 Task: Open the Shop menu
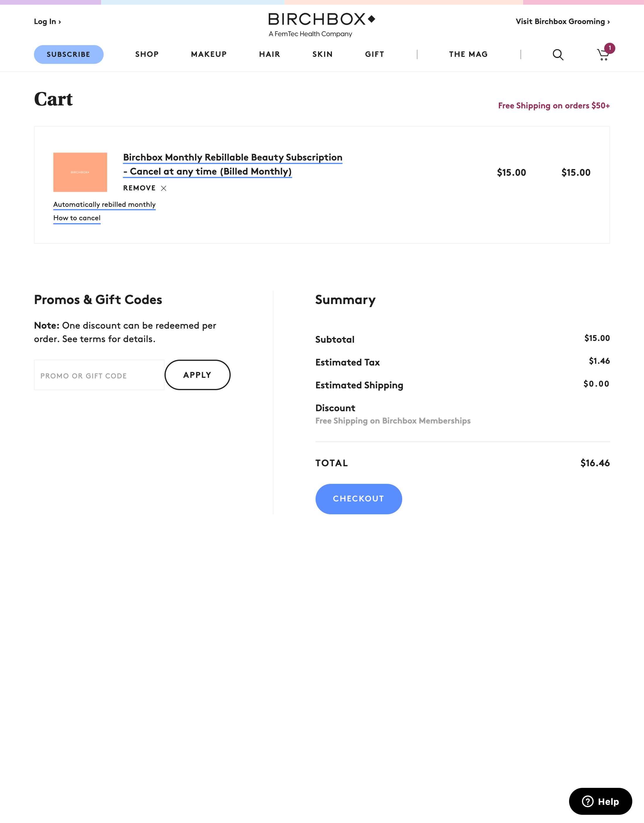(x=147, y=54)
